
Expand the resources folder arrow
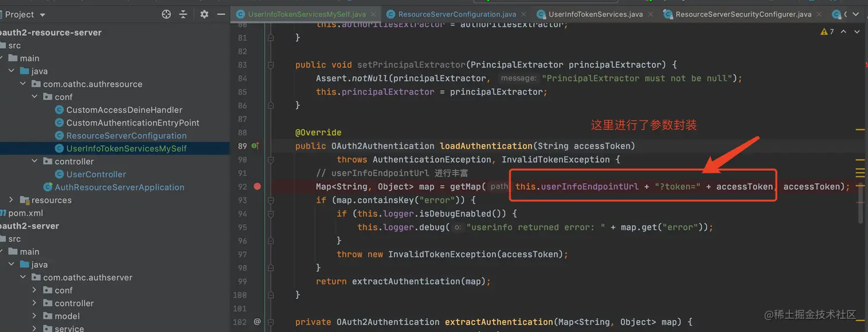(11, 200)
